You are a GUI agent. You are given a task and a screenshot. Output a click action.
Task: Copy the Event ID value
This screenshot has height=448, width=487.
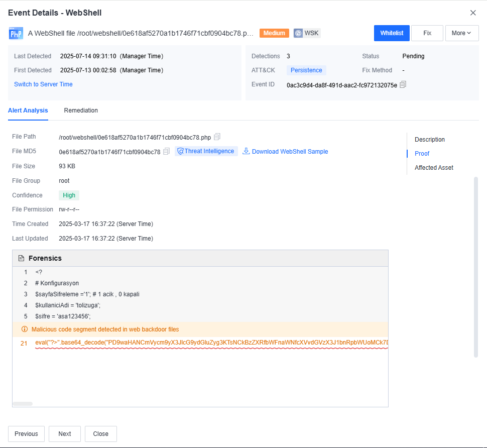[403, 84]
